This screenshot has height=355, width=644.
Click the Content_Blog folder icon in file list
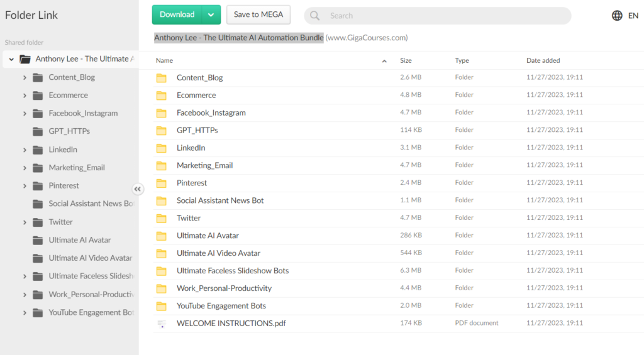pyautogui.click(x=162, y=78)
